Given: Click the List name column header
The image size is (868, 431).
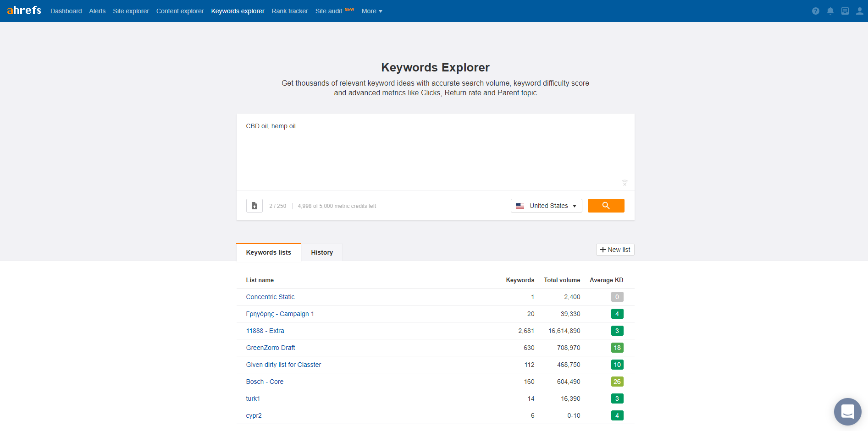Looking at the screenshot, I should pos(260,280).
